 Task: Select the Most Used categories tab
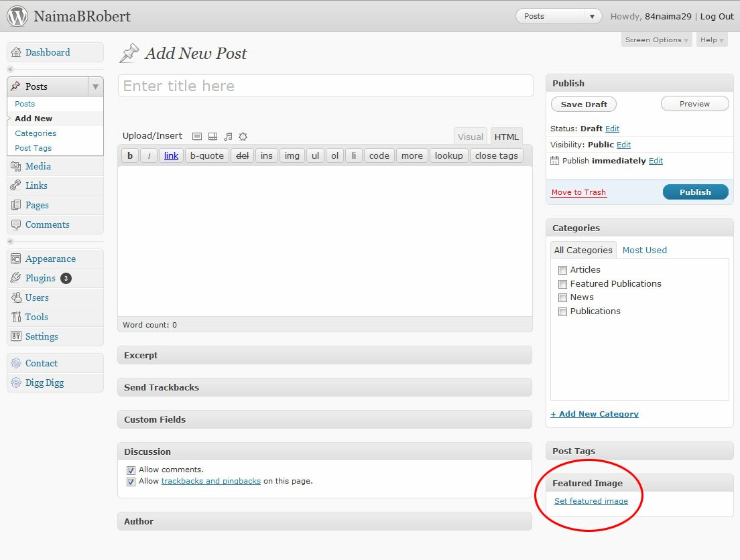tap(645, 250)
